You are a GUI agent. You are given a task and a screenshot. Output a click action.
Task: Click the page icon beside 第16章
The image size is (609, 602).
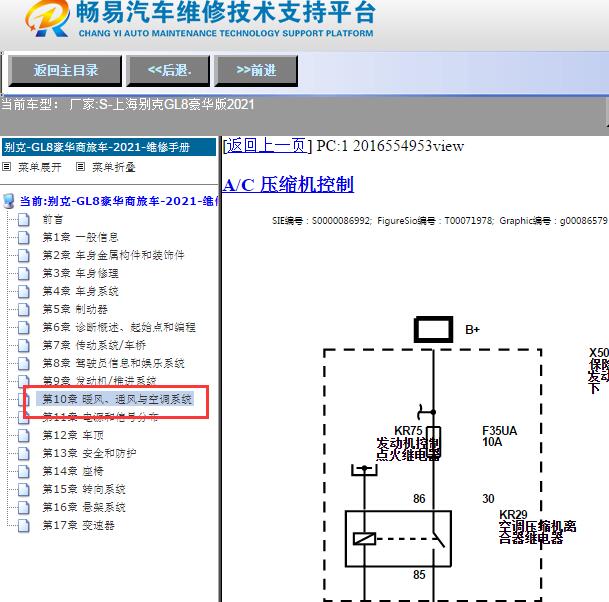click(24, 507)
